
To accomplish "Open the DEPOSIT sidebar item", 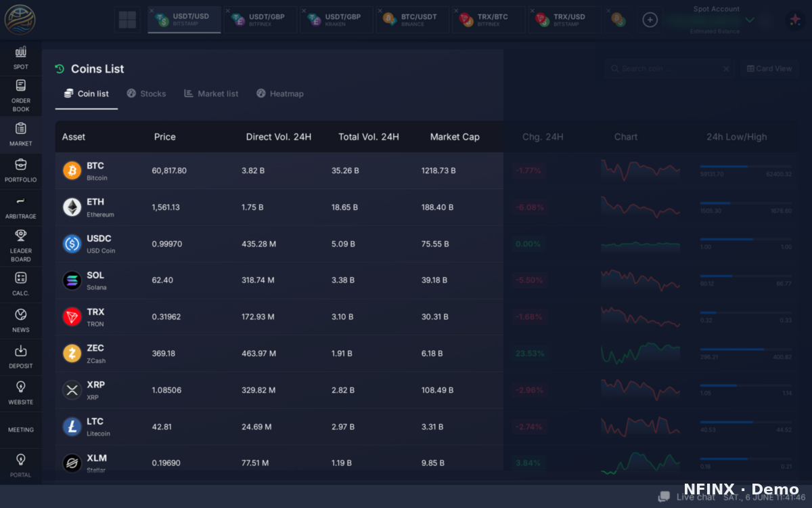I will point(21,357).
